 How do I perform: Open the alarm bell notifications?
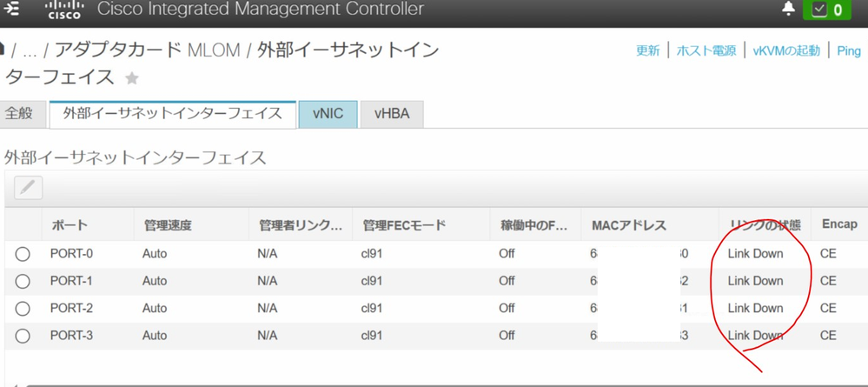(x=788, y=10)
